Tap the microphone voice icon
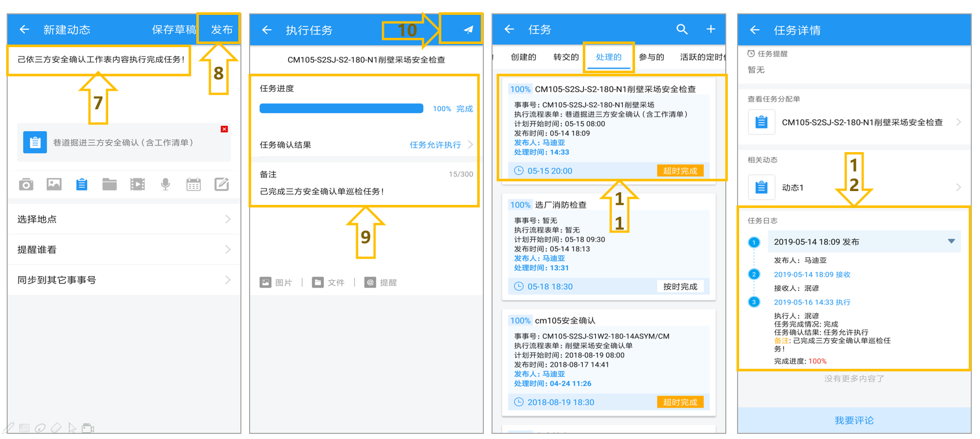 coord(165,184)
